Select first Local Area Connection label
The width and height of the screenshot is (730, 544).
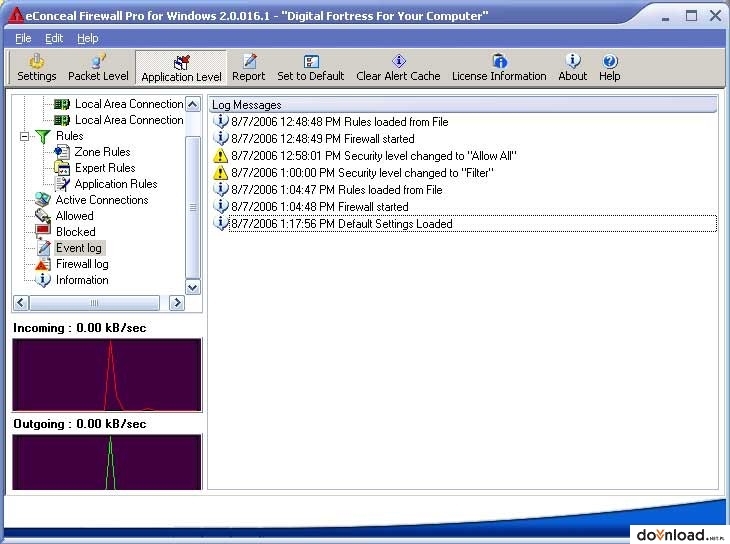pyautogui.click(x=129, y=104)
